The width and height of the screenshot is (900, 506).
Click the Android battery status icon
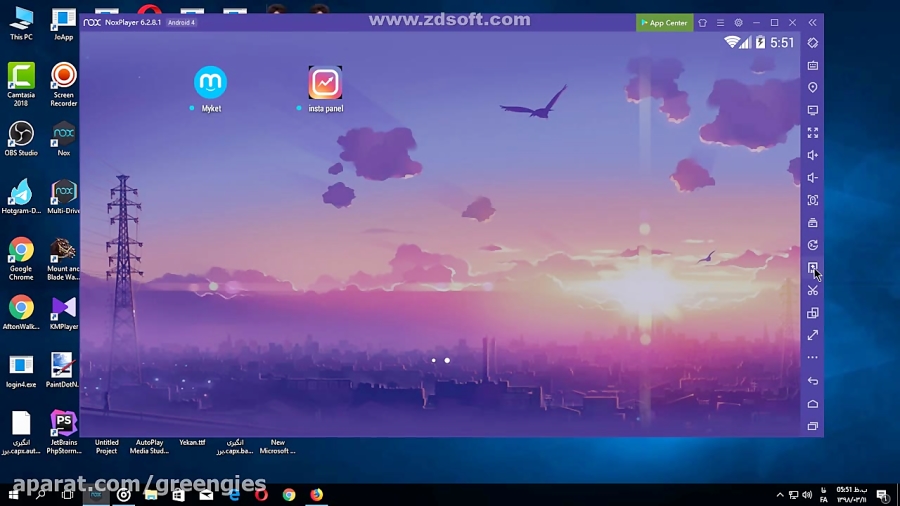tap(761, 42)
